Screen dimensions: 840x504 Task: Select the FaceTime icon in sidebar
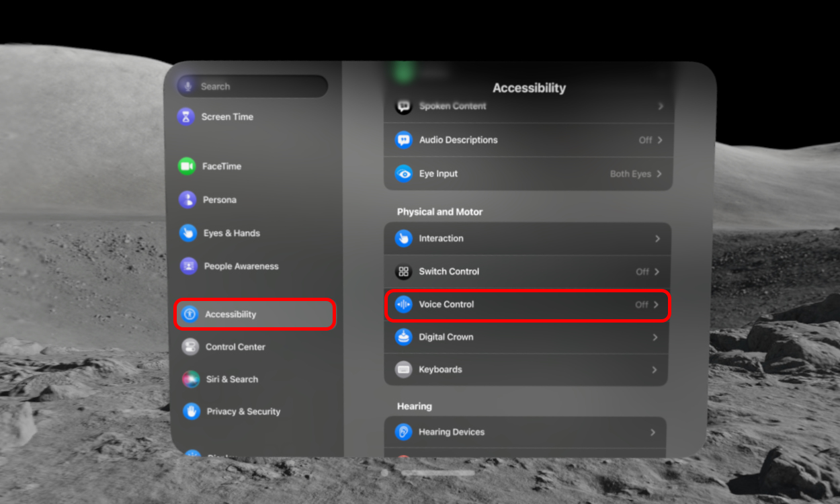tap(185, 166)
